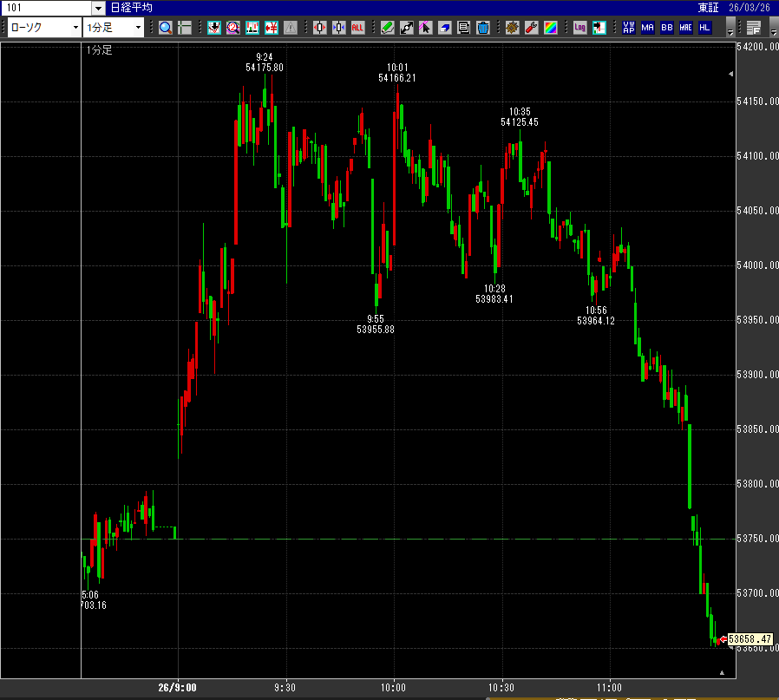
Task: Click the magnifier icon marked 2
Action: [233, 28]
